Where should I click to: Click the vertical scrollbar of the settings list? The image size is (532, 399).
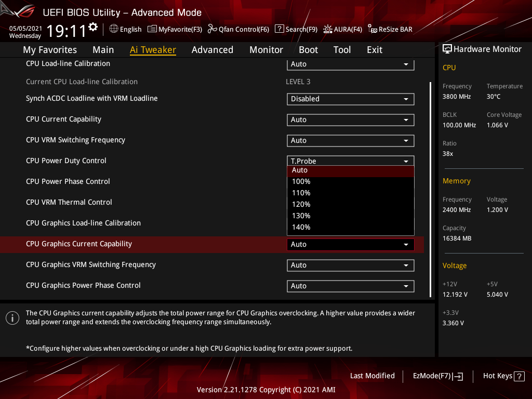431,189
